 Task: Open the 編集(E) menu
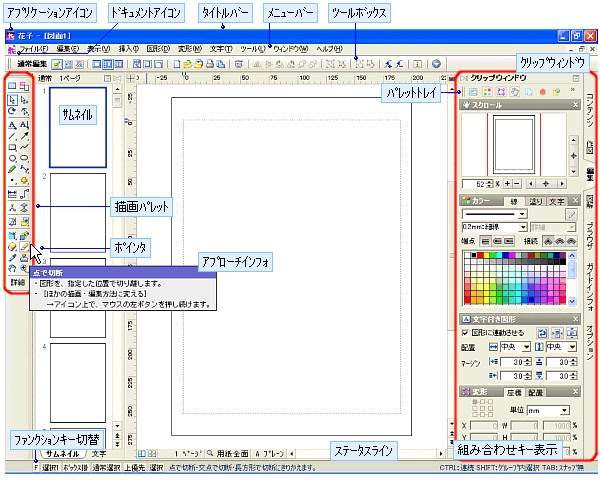click(x=67, y=49)
